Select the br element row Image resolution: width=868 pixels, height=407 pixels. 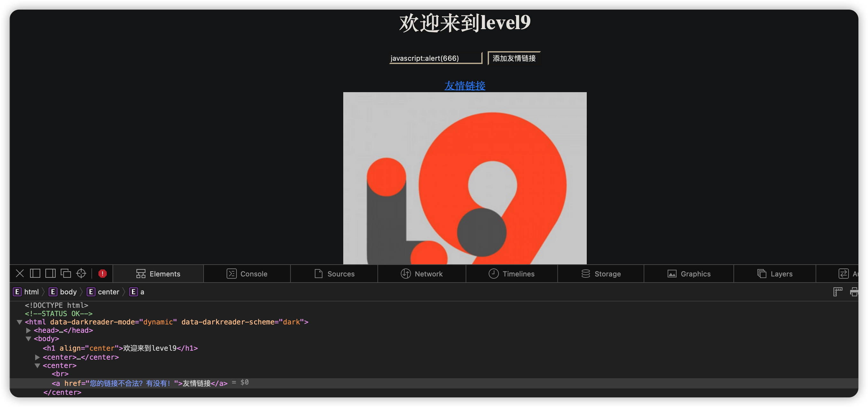click(60, 374)
